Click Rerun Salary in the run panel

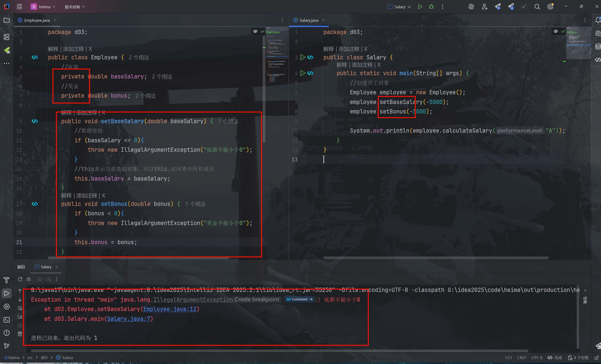pos(20,279)
